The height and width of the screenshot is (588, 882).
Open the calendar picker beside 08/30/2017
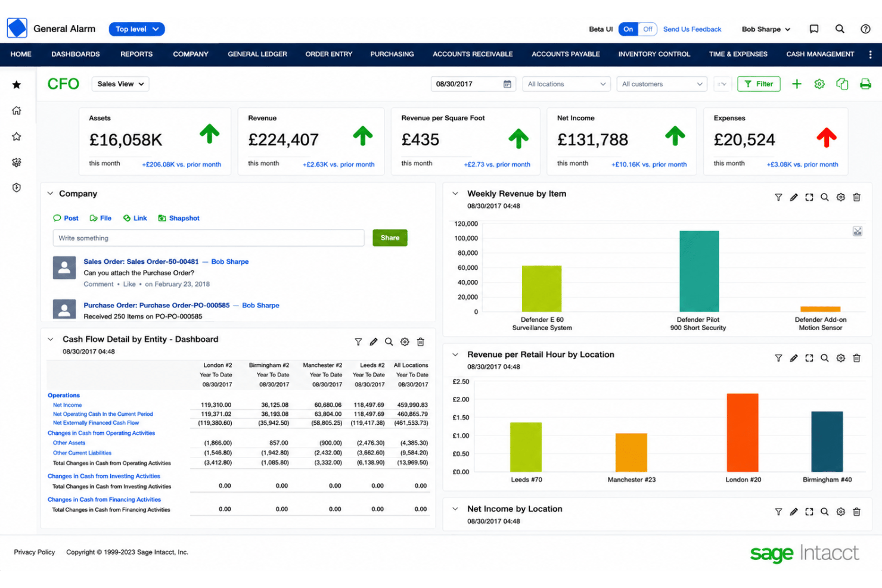coord(507,84)
